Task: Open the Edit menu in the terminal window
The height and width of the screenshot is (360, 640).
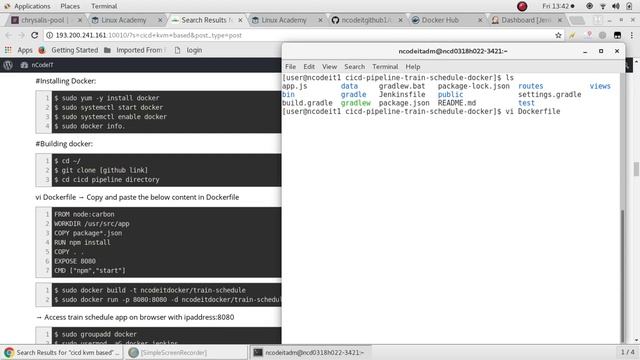Action: (x=309, y=67)
